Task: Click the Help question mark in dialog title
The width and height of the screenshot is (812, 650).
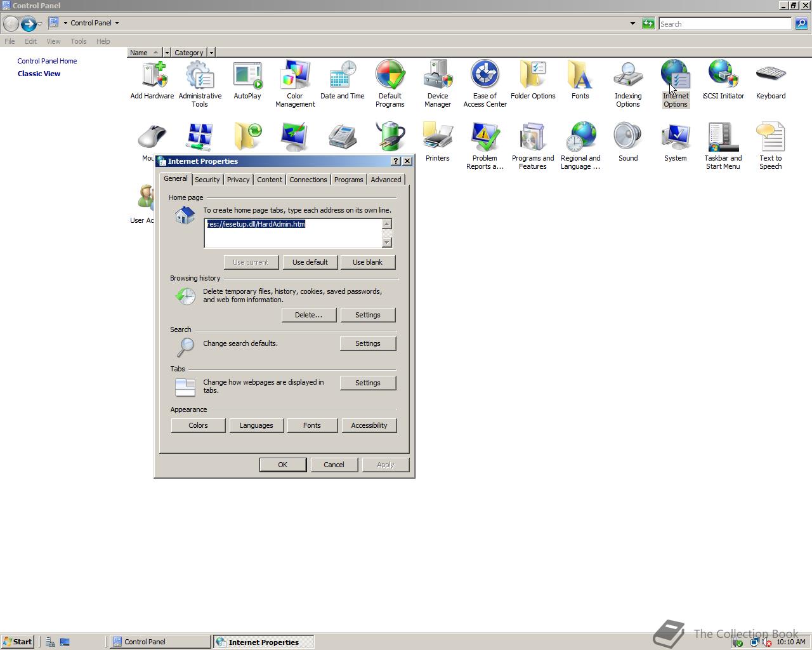Action: tap(396, 161)
